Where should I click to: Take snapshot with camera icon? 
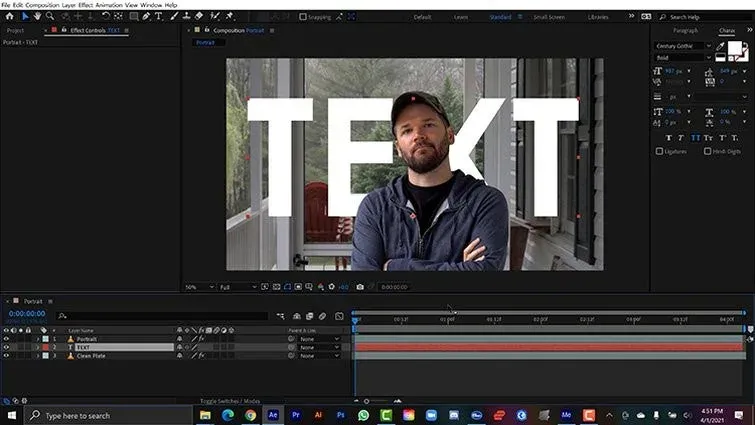point(360,287)
